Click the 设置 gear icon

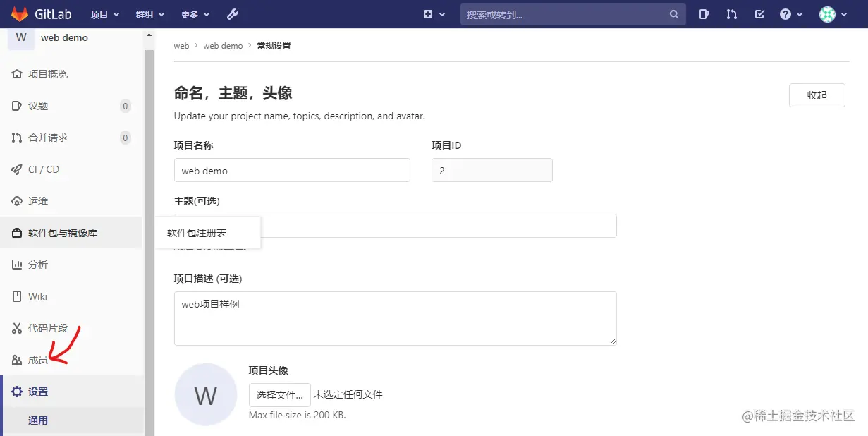(x=17, y=392)
